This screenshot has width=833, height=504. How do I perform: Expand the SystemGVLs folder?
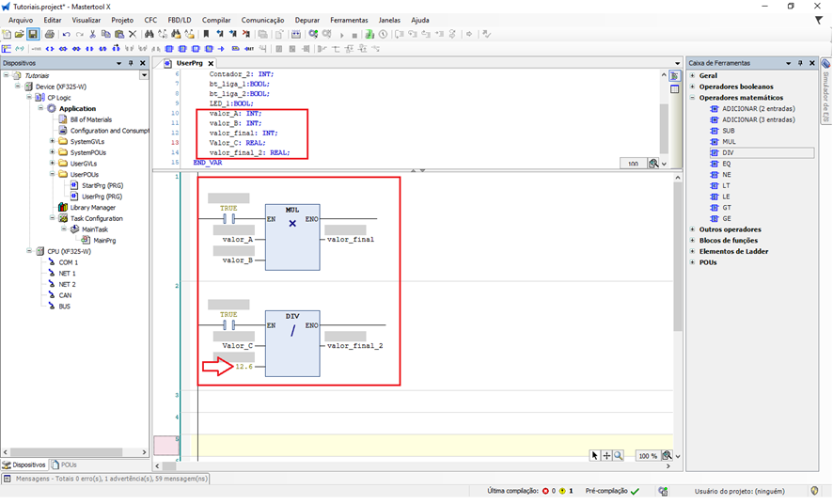tap(52, 141)
